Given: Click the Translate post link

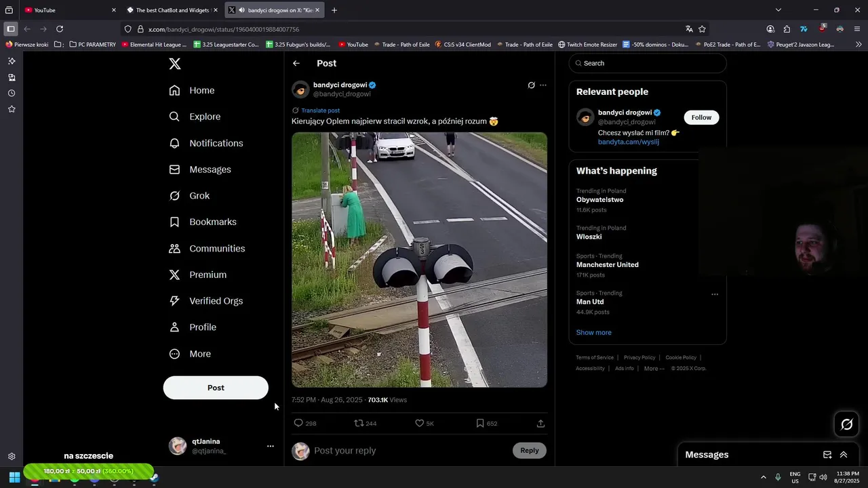Looking at the screenshot, I should point(321,110).
